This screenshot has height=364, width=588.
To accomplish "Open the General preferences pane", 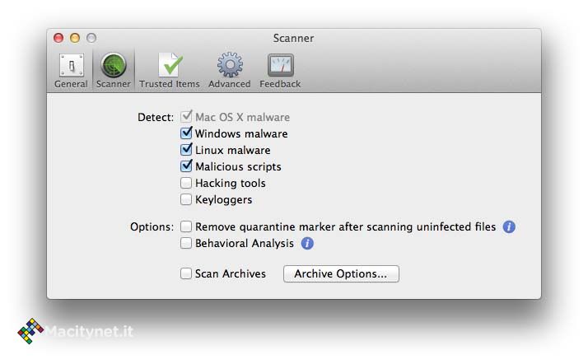I will (71, 71).
